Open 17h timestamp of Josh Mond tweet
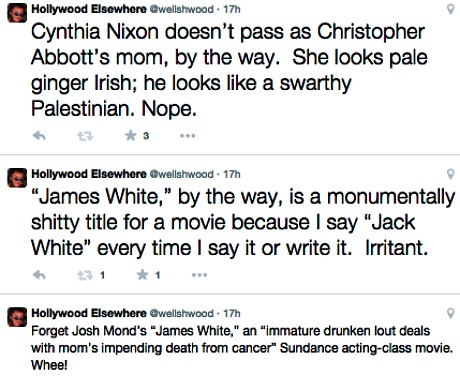The height and width of the screenshot is (376, 460). pyautogui.click(x=232, y=313)
